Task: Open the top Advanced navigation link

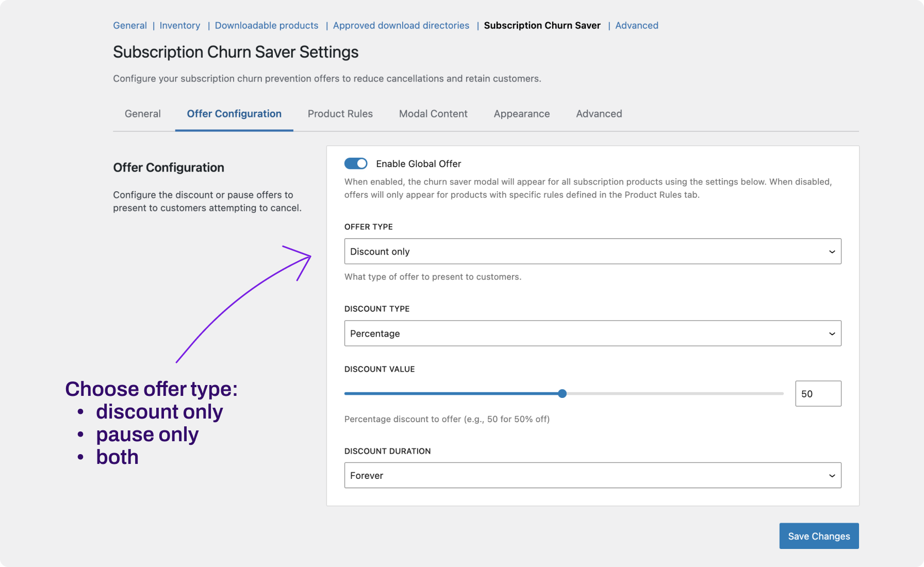Action: 637,26
